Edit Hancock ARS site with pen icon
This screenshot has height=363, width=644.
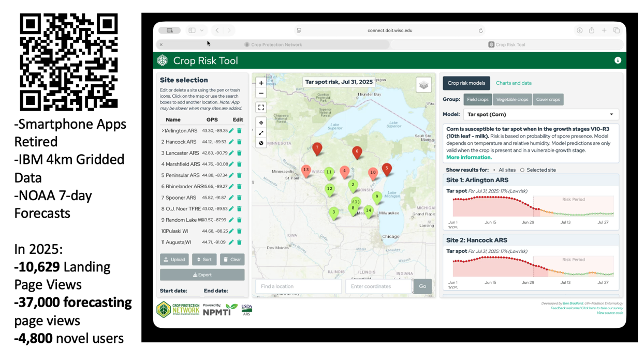point(231,142)
